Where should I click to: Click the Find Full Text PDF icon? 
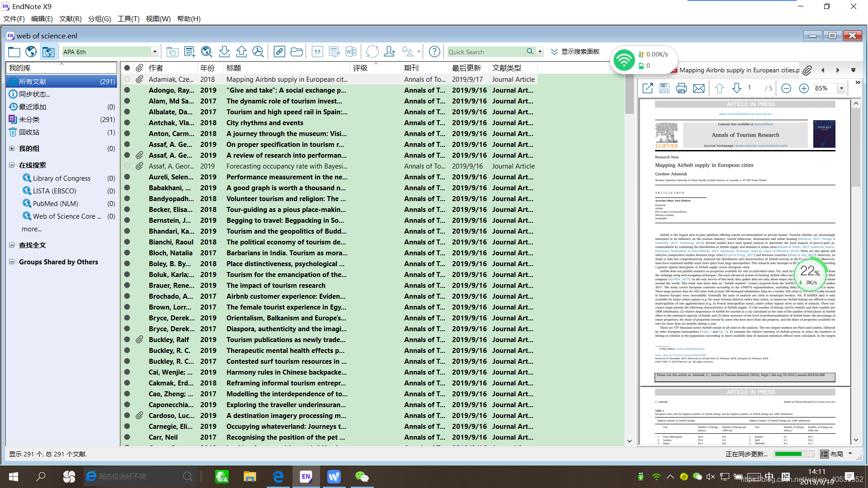coord(258,52)
